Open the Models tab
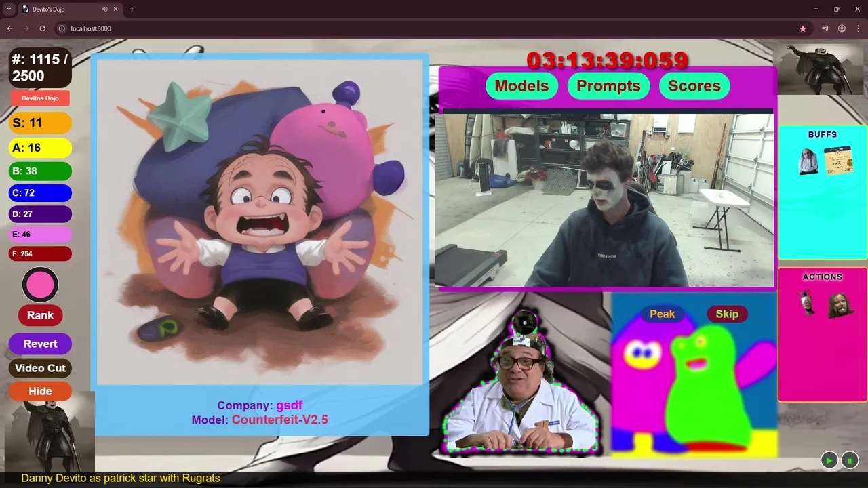This screenshot has width=868, height=488. coord(521,86)
